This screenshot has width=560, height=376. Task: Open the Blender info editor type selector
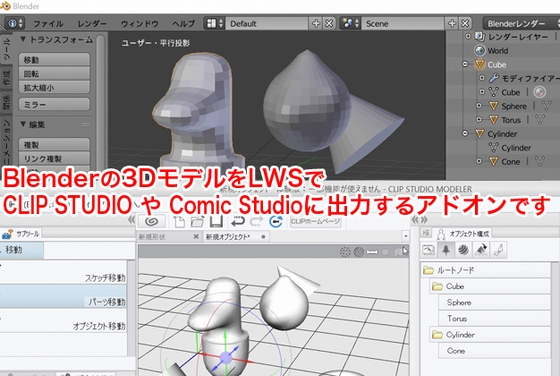point(15,24)
